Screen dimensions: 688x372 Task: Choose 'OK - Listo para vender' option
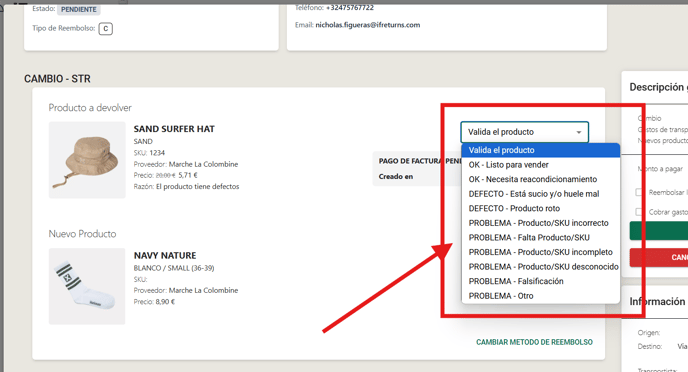[x=541, y=165]
